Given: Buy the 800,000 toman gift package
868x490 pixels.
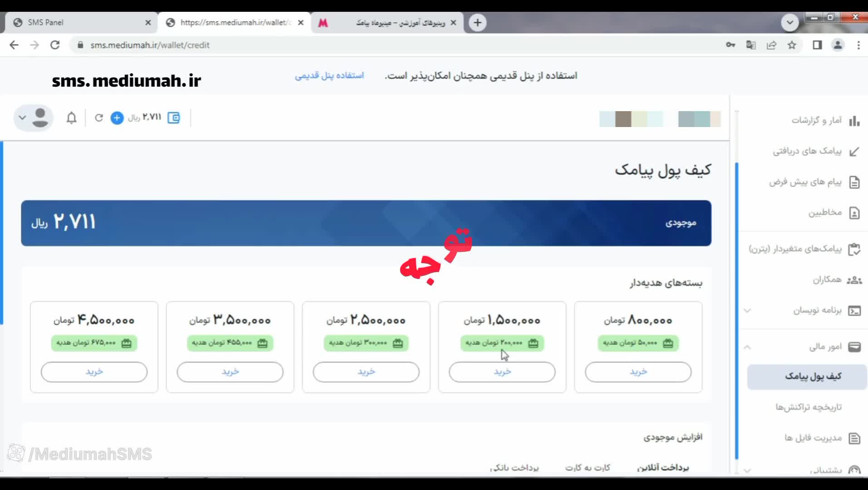Looking at the screenshot, I should [638, 372].
